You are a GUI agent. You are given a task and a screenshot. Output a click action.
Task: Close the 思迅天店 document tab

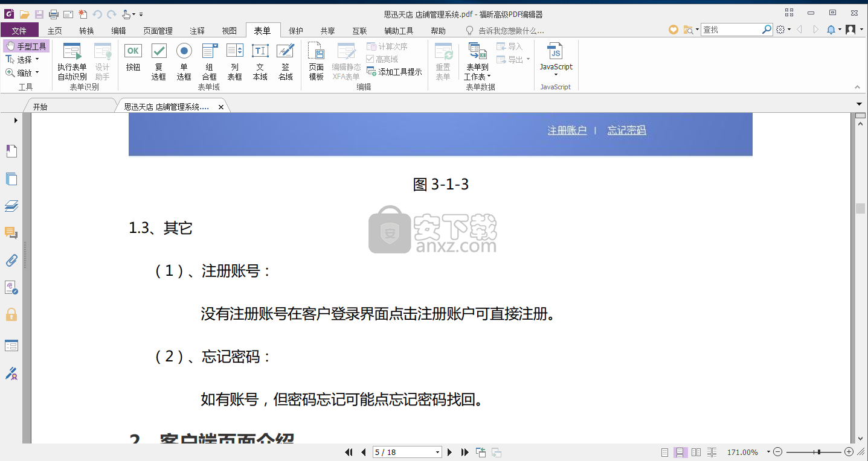click(x=221, y=107)
